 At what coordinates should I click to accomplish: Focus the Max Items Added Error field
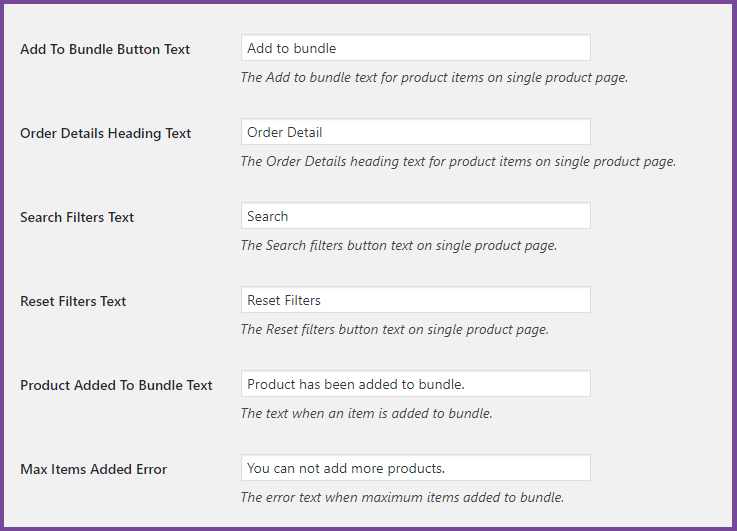[x=415, y=468]
